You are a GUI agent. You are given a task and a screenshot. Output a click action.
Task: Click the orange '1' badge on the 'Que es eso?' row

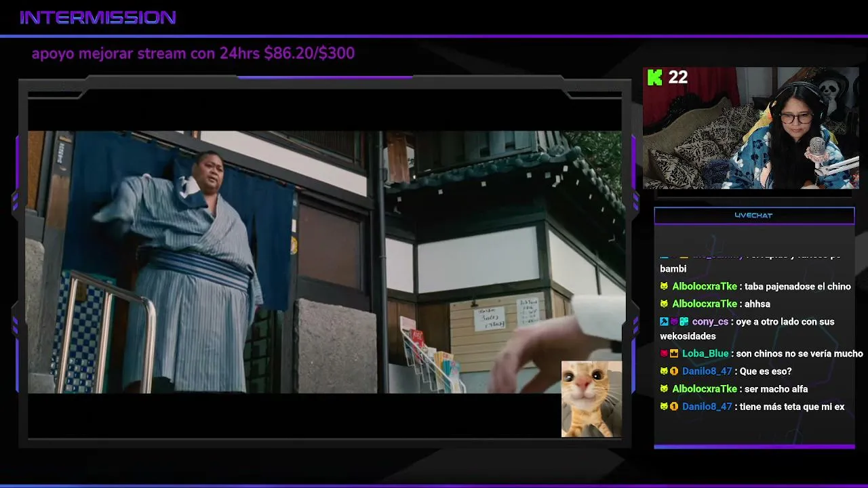coord(674,371)
